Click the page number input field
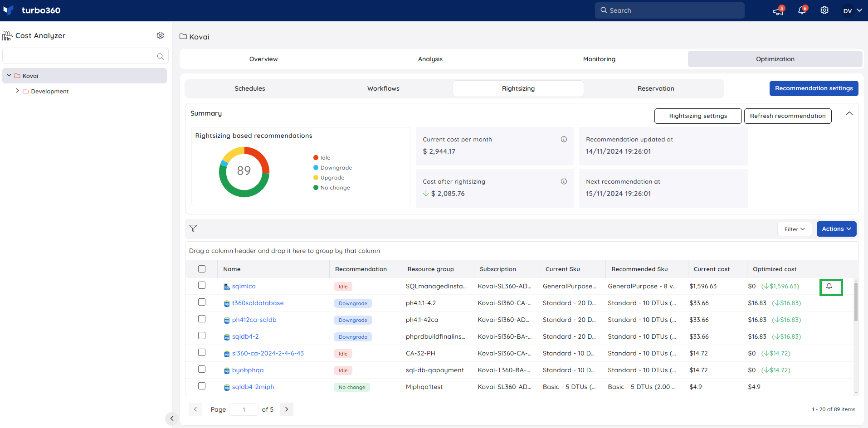Screen dimensions: 868x428 pyautogui.click(x=244, y=409)
